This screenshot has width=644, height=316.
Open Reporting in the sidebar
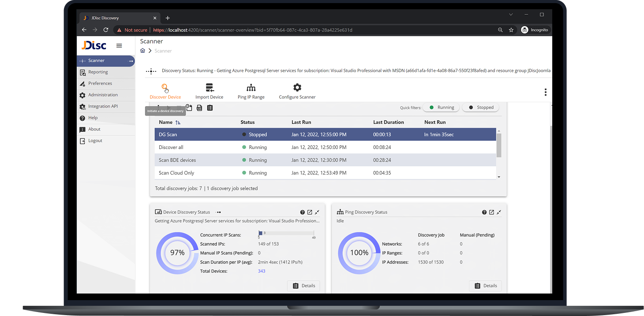[98, 72]
